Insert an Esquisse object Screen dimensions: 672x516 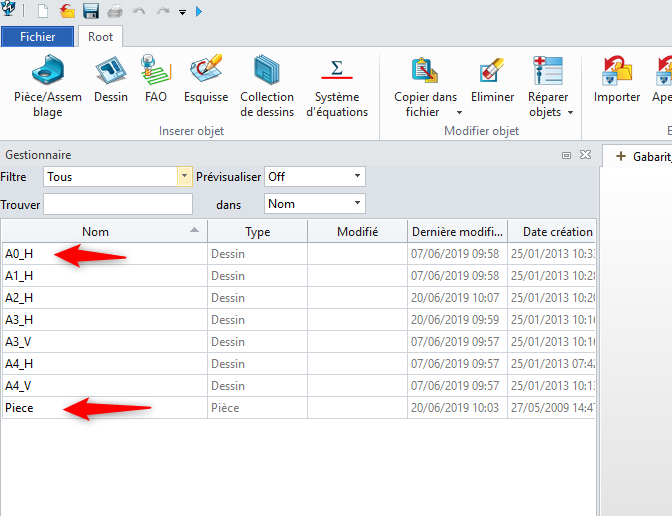coord(206,79)
